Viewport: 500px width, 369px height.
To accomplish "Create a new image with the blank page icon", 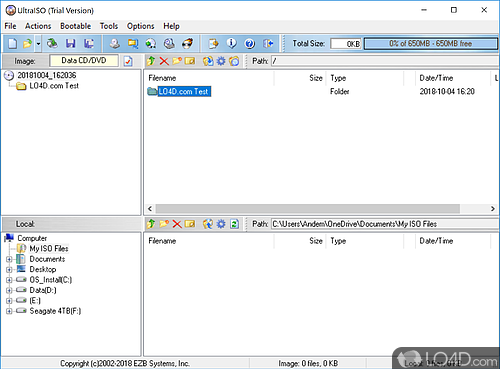I will click(13, 44).
